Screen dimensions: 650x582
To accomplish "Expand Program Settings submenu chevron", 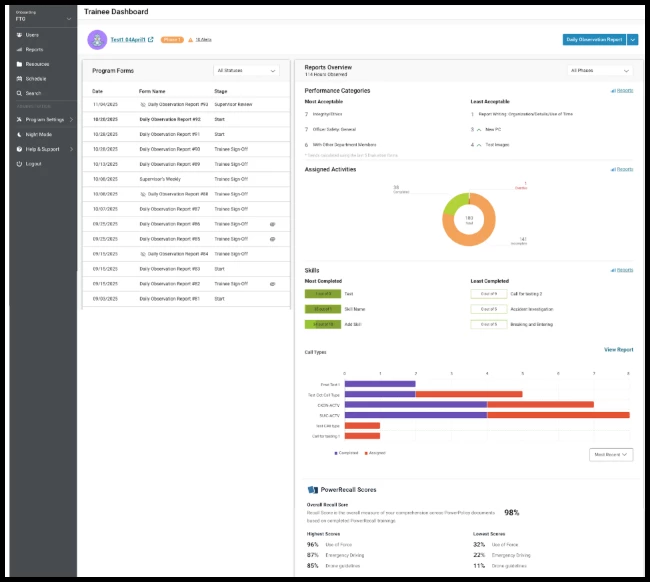I will [x=71, y=119].
